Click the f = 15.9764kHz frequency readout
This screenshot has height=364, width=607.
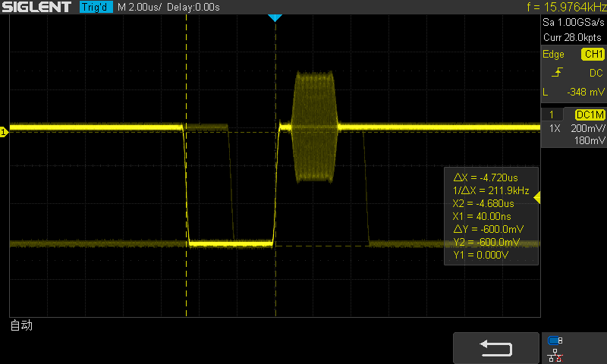[566, 7]
